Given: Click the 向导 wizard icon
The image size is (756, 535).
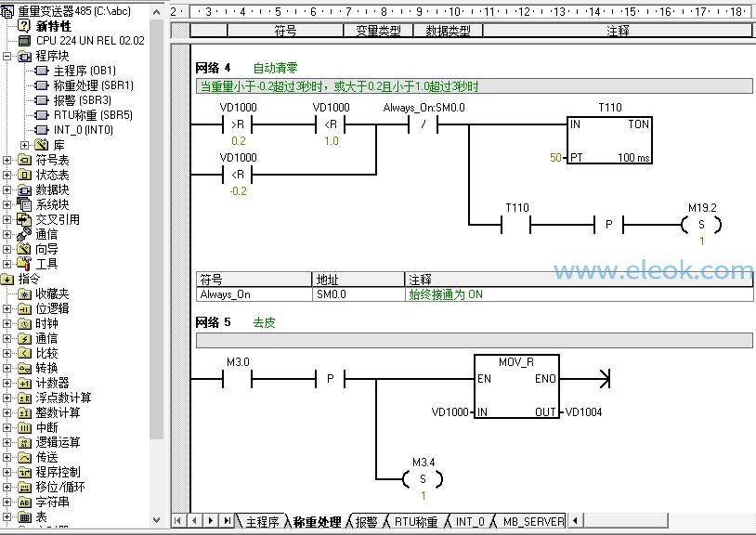Looking at the screenshot, I should pyautogui.click(x=24, y=249).
